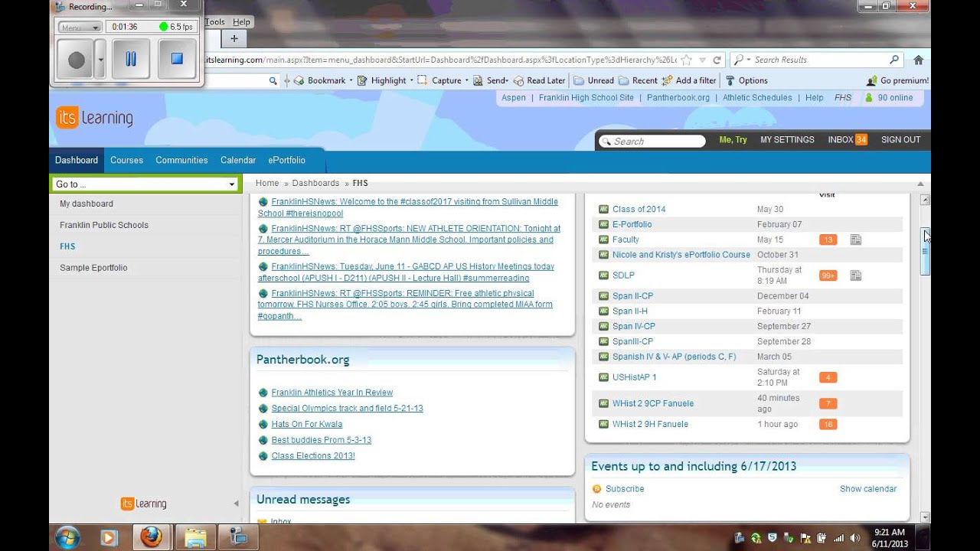Open the Athletic Schedules link
This screenshot has width=980, height=551.
(x=757, y=98)
